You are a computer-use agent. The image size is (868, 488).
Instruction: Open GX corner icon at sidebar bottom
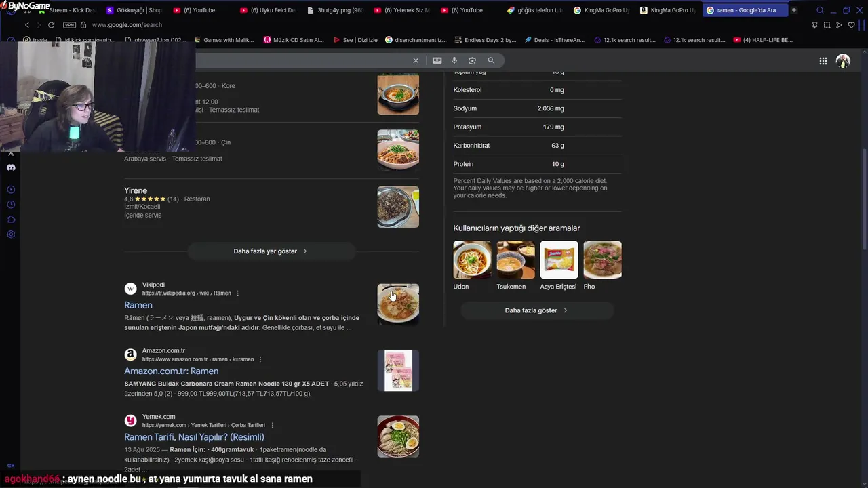[11, 466]
